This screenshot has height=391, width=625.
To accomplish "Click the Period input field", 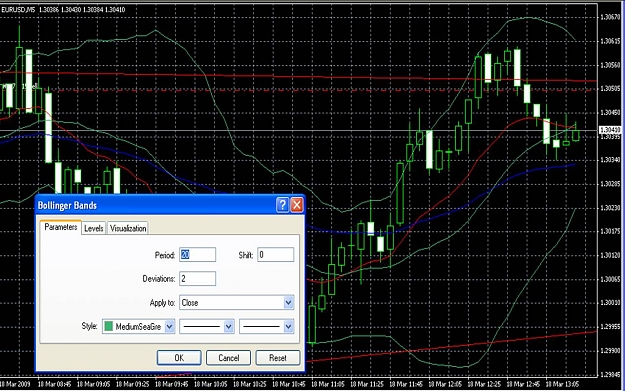I will (197, 255).
